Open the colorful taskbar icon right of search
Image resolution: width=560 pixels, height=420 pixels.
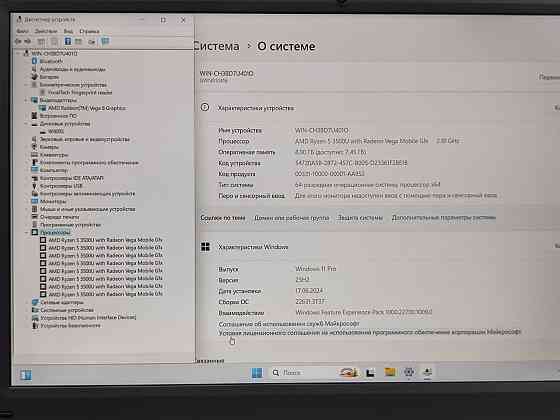(348, 372)
